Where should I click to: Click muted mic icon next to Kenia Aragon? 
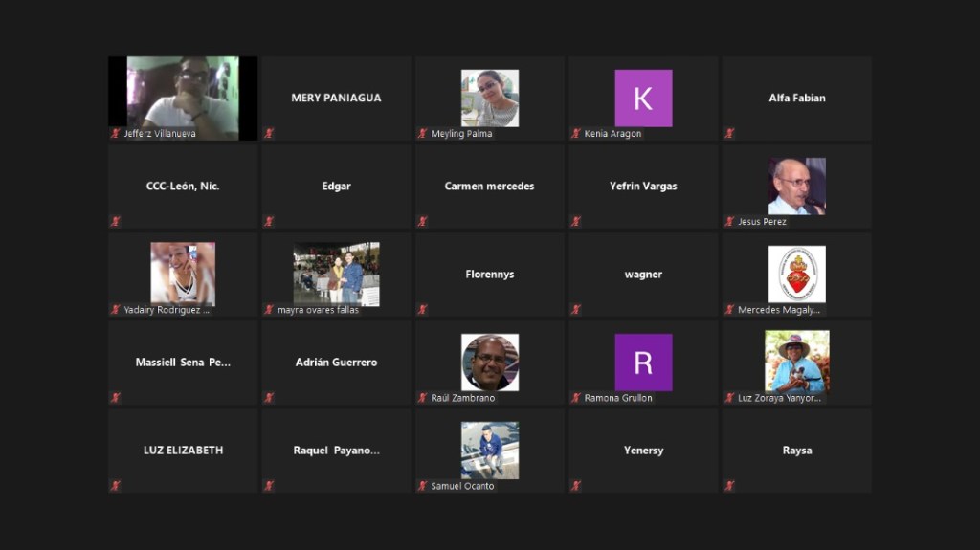click(576, 134)
